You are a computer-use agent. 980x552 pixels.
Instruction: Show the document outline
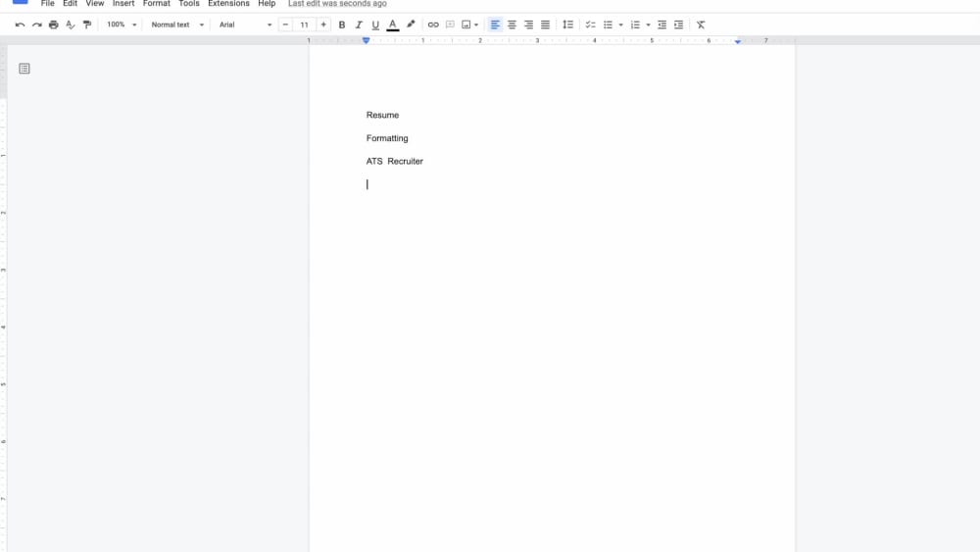point(24,69)
